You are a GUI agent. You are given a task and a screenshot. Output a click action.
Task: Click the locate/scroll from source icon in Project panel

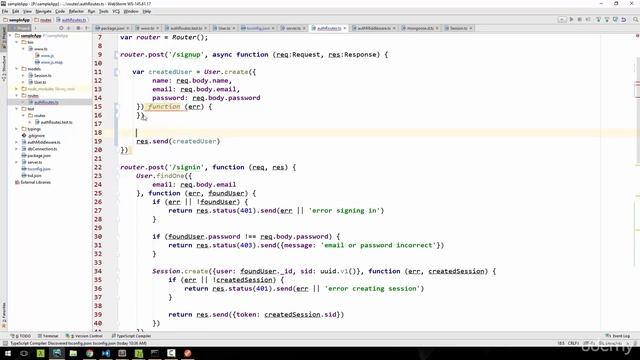[61, 28]
